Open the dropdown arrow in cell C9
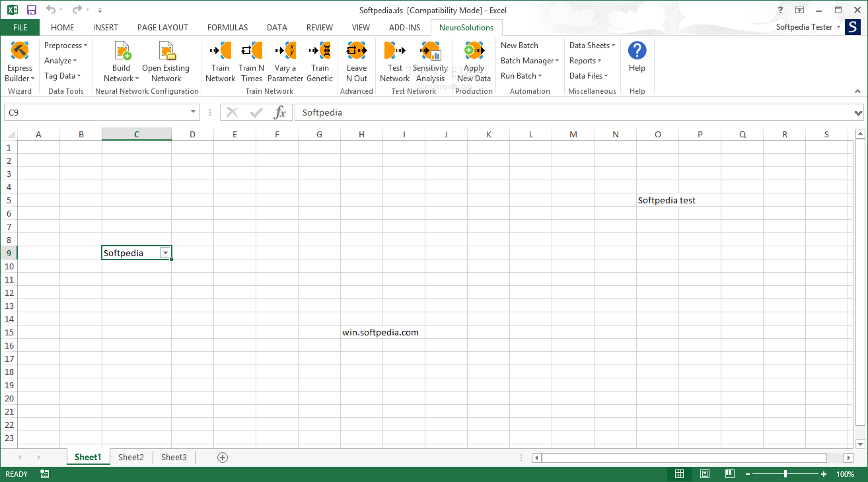 (x=165, y=253)
